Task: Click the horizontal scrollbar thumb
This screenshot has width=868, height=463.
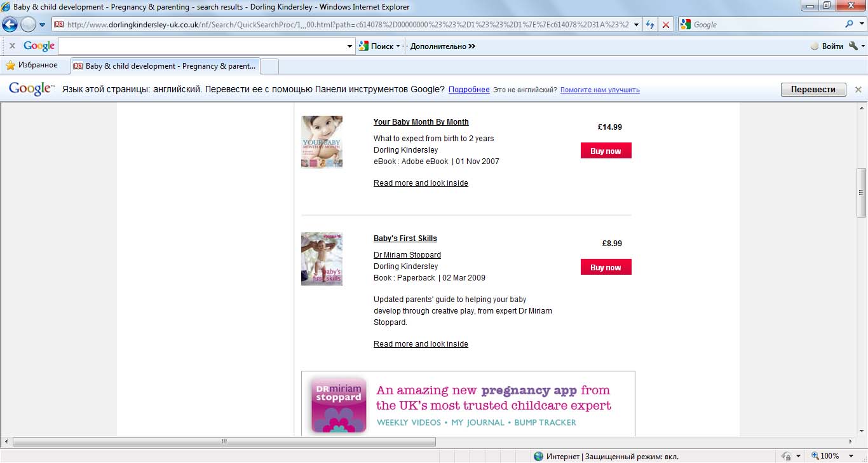Action: (x=224, y=441)
